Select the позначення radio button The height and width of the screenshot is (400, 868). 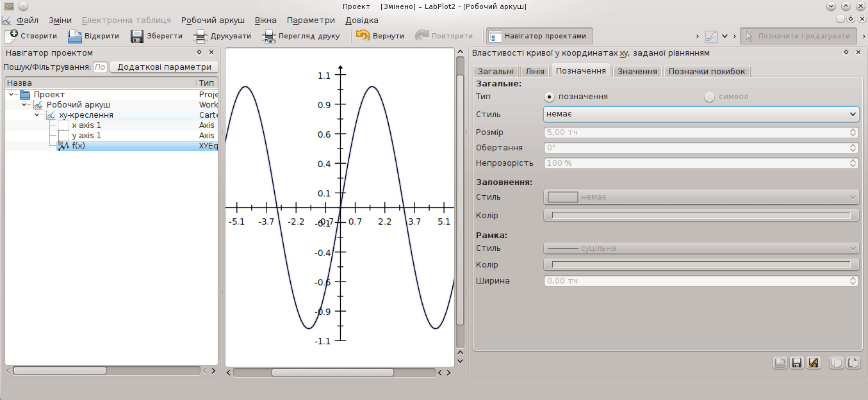pos(549,97)
